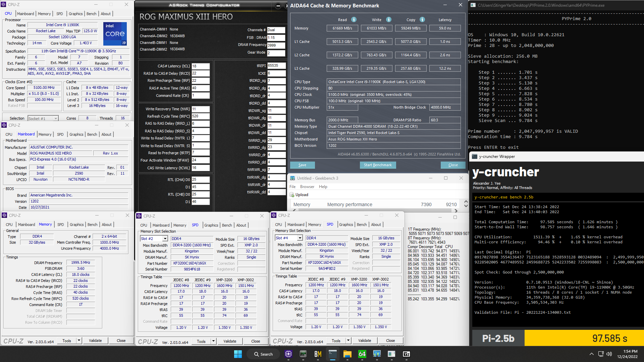The height and width of the screenshot is (362, 644).
Task: Switch to CPU tab in the bottom-left Memory CPU-Z window
Action: pos(9,225)
